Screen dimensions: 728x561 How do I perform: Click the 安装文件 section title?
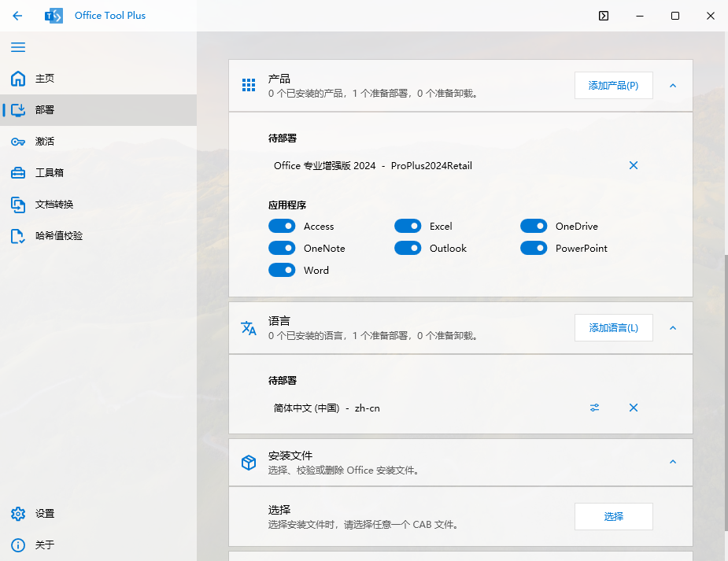click(290, 456)
